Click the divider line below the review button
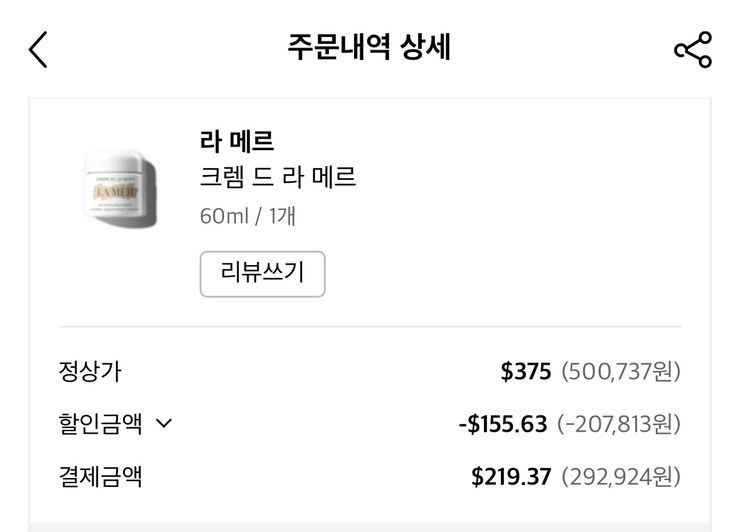Viewport: 740px width, 532px height. [x=369, y=327]
